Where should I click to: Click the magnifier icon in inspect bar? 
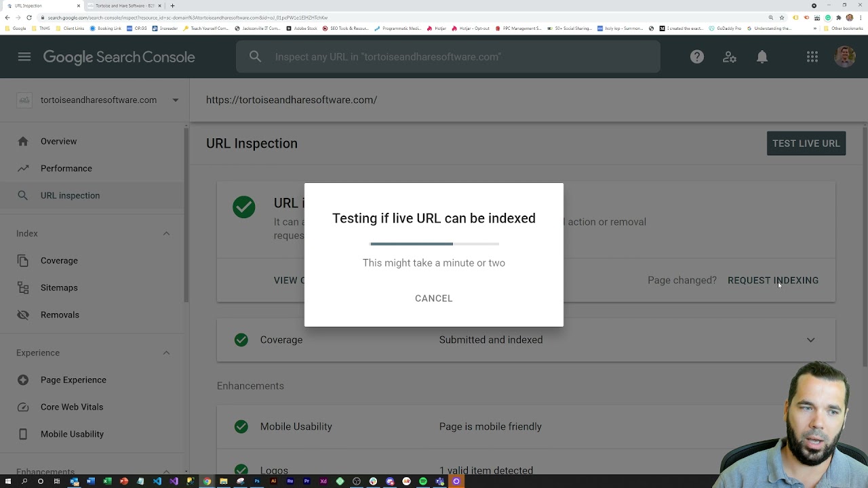(255, 57)
